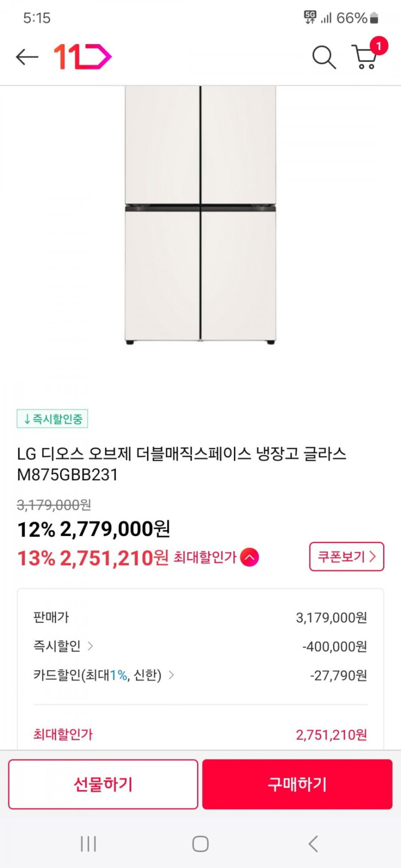Open the 11st logo home
This screenshot has height=868, width=401.
pyautogui.click(x=82, y=57)
